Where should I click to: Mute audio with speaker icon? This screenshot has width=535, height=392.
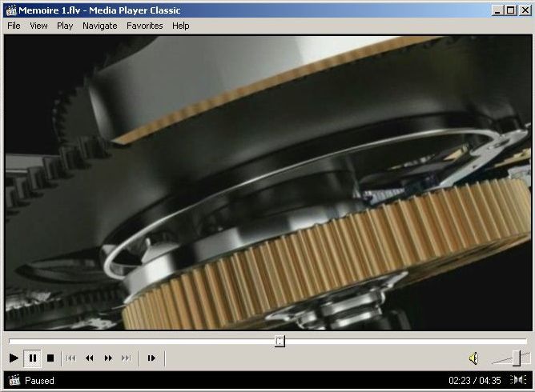(474, 358)
